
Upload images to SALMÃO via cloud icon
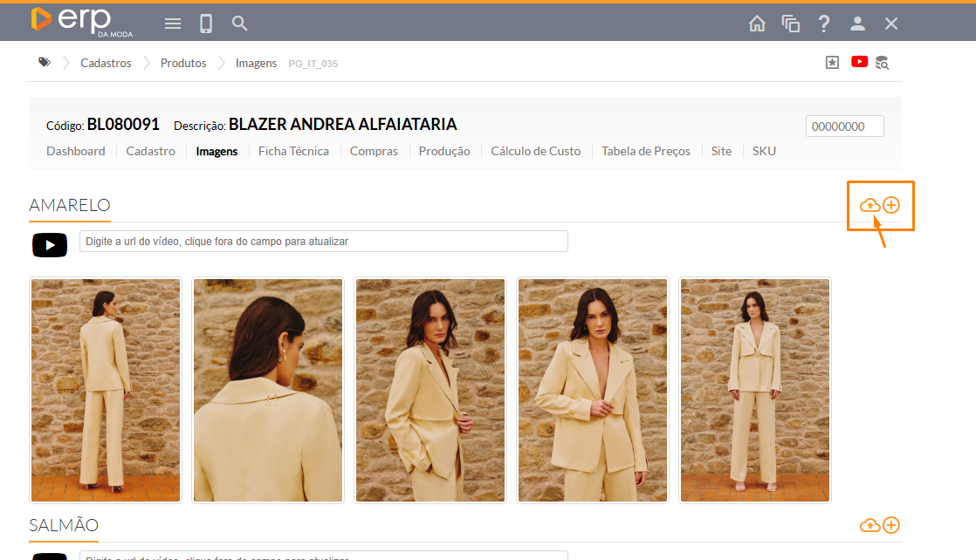point(869,525)
